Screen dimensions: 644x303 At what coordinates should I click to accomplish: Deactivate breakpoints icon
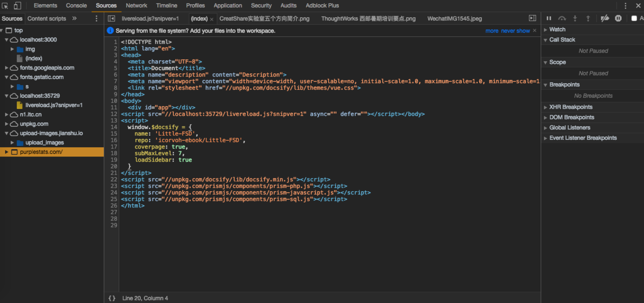pyautogui.click(x=605, y=18)
